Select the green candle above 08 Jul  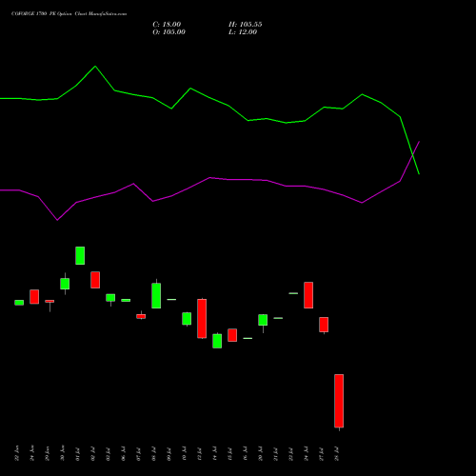(156, 296)
